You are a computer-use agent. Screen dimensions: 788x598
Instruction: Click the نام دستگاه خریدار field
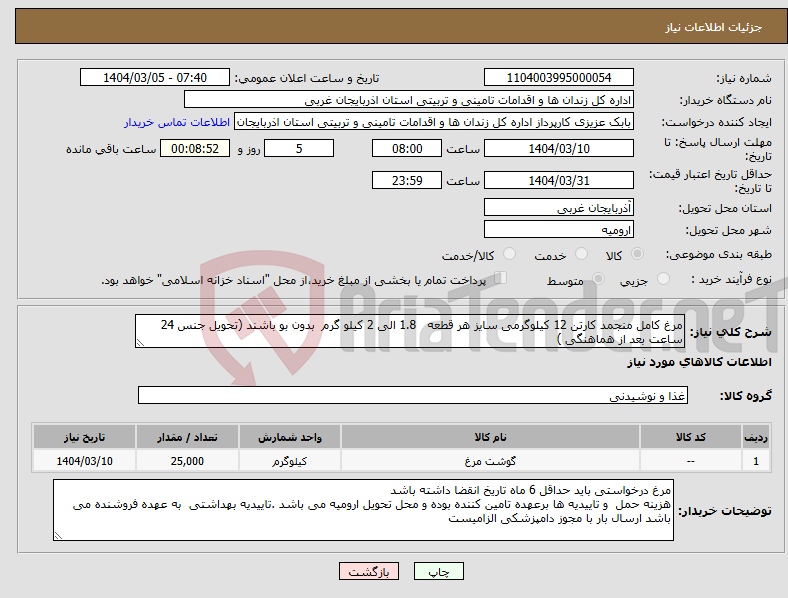tap(409, 99)
